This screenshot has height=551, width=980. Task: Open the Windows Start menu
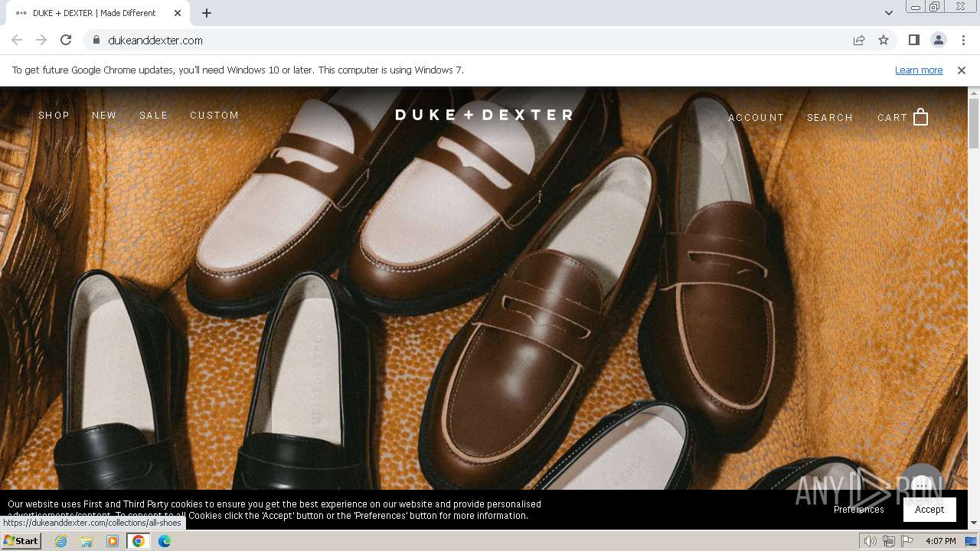pos(21,541)
